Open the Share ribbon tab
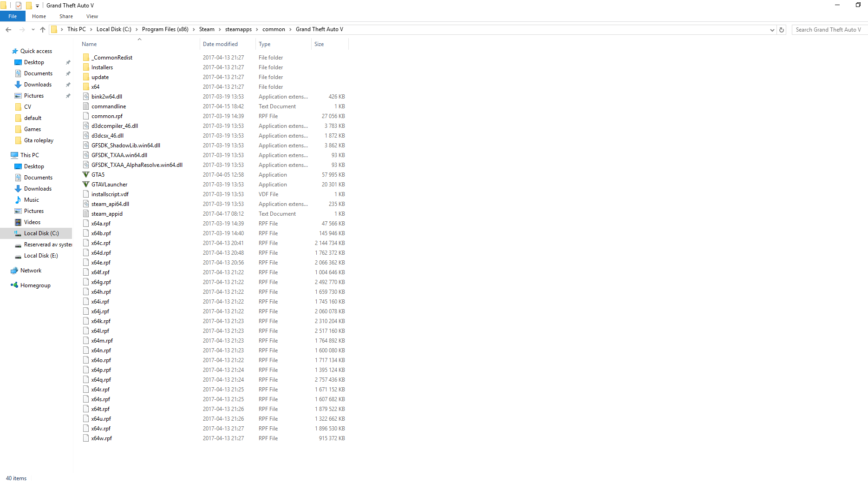Image resolution: width=868 pixels, height=483 pixels. click(x=66, y=16)
